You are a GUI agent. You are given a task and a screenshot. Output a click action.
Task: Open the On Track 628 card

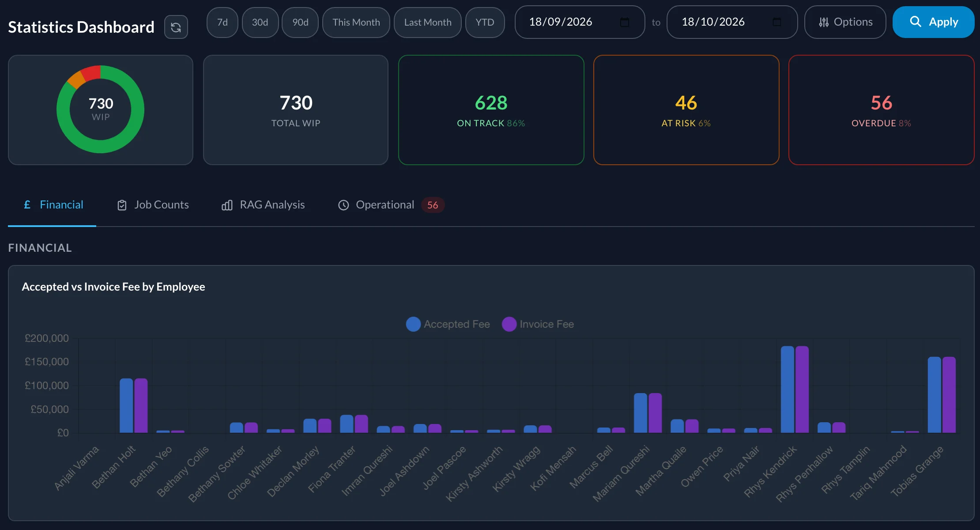pyautogui.click(x=491, y=110)
